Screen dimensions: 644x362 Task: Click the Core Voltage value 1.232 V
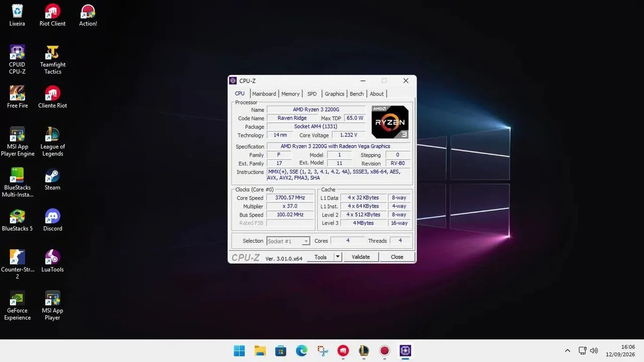click(349, 135)
